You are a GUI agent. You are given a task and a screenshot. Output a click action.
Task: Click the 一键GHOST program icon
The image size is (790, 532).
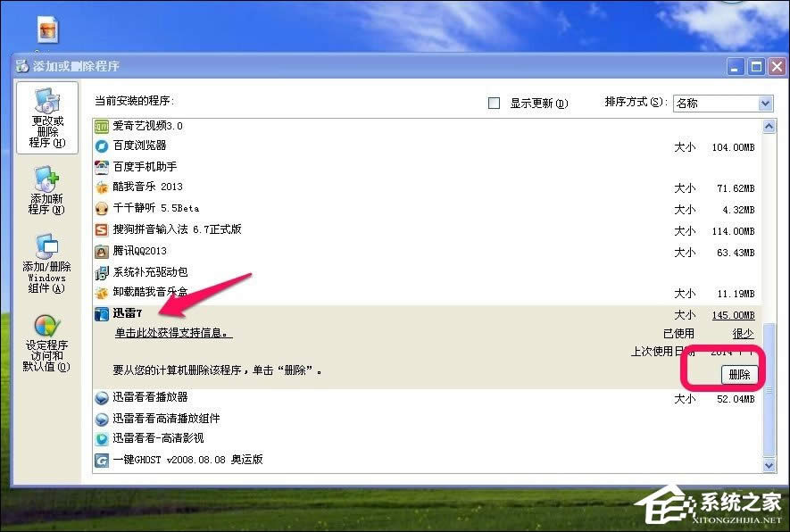[x=102, y=461]
